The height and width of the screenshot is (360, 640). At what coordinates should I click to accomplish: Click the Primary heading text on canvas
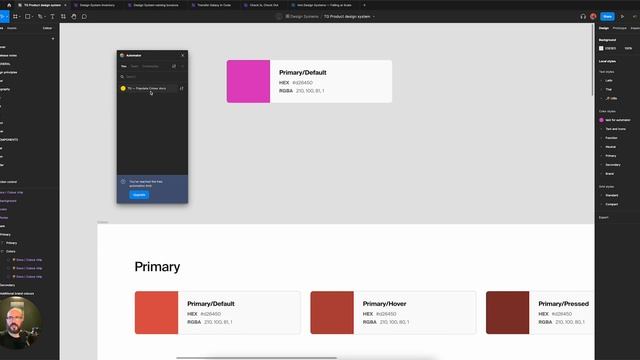pos(157,267)
